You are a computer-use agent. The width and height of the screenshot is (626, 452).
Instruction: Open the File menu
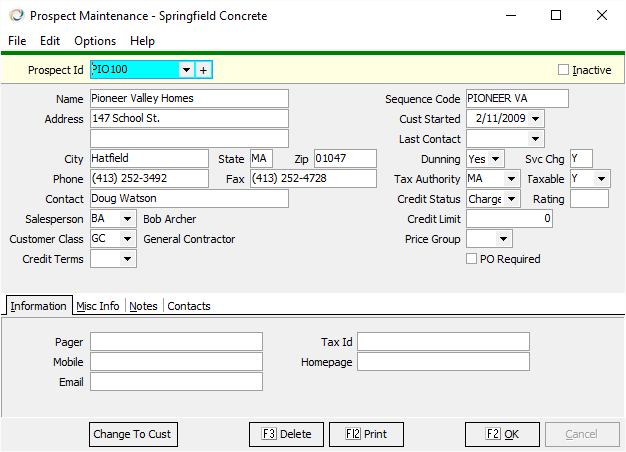17,41
